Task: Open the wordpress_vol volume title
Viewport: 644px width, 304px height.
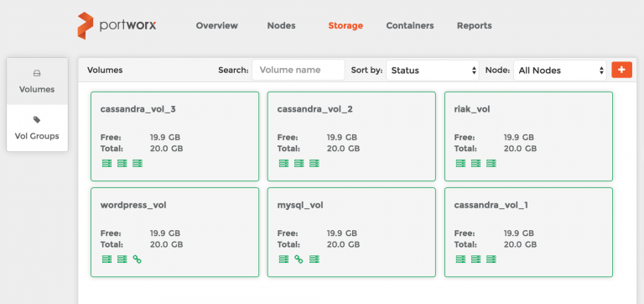Action: pos(133,205)
